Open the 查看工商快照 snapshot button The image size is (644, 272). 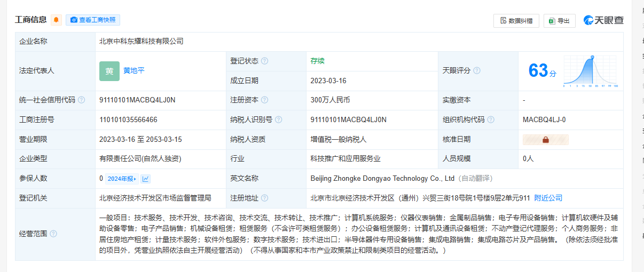(93, 20)
